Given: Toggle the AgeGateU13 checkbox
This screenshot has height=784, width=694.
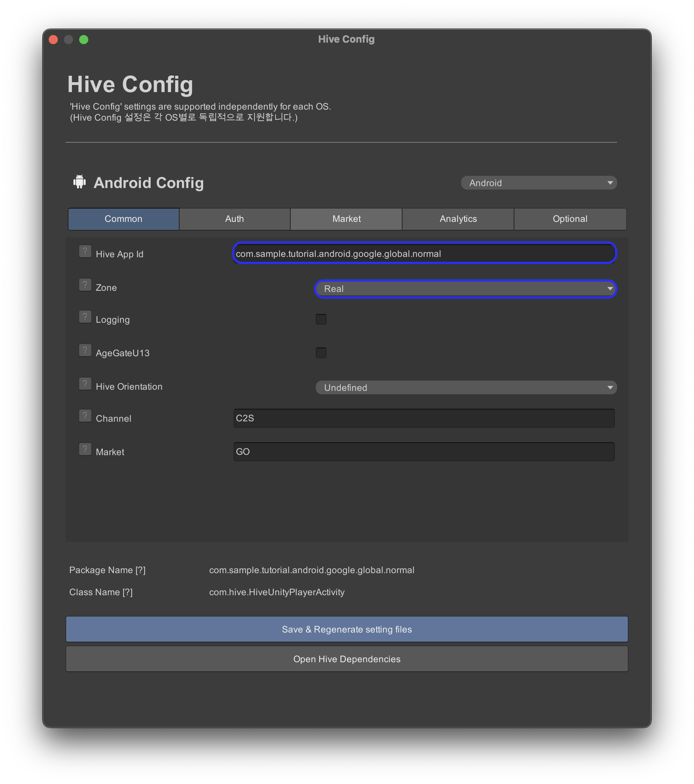Looking at the screenshot, I should tap(321, 352).
